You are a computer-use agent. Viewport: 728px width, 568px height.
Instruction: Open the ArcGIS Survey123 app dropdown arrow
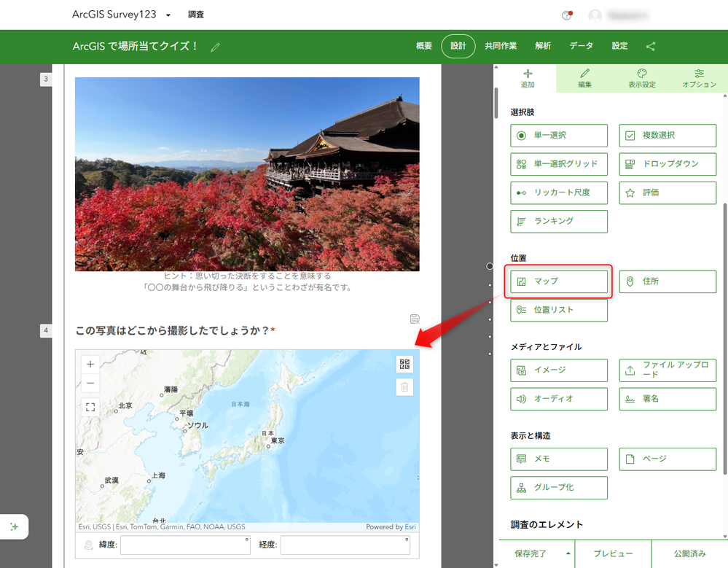168,15
